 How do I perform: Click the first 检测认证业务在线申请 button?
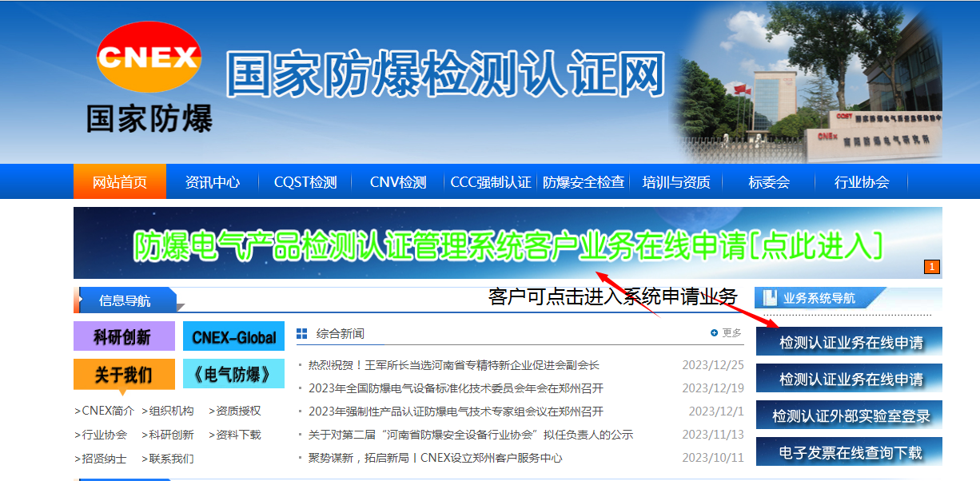coord(849,342)
